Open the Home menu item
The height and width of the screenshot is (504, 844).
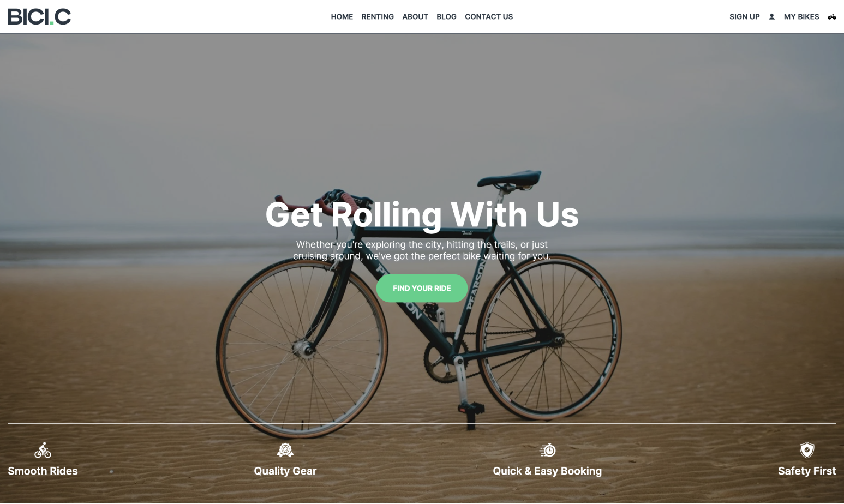342,17
